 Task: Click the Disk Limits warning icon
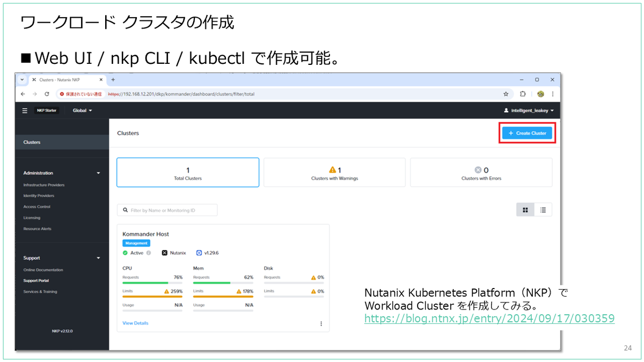click(313, 291)
